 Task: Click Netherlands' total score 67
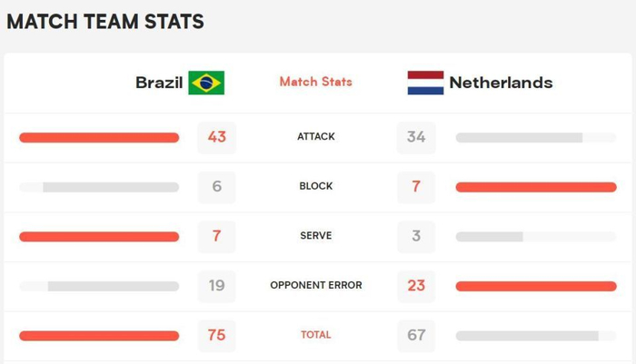coord(416,335)
